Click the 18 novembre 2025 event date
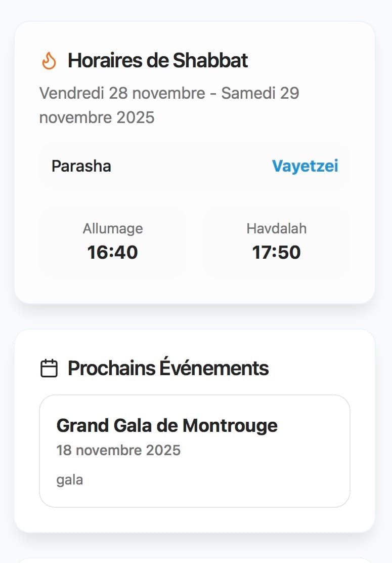 coord(118,450)
